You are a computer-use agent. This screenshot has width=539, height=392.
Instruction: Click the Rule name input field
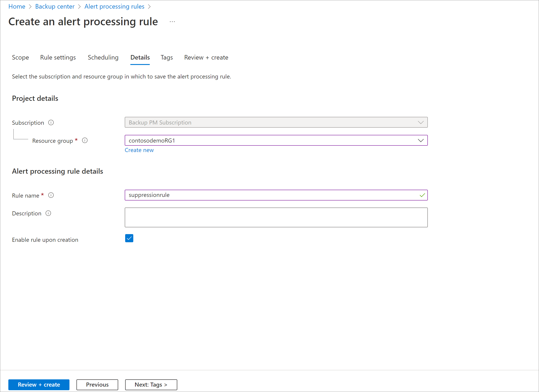(x=276, y=195)
